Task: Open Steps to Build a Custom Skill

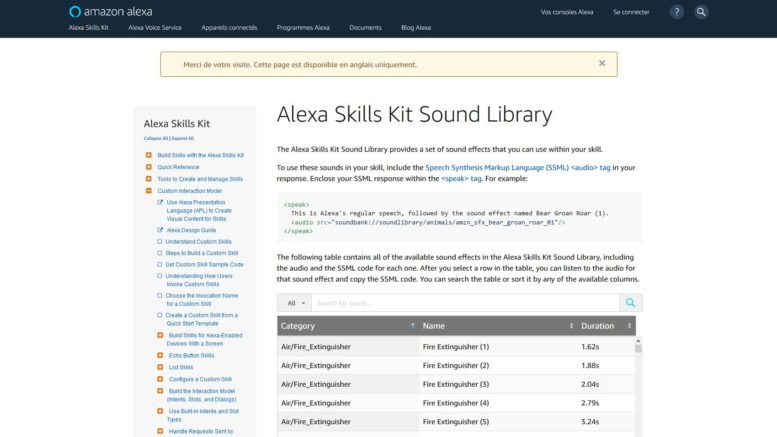Action: click(x=202, y=253)
